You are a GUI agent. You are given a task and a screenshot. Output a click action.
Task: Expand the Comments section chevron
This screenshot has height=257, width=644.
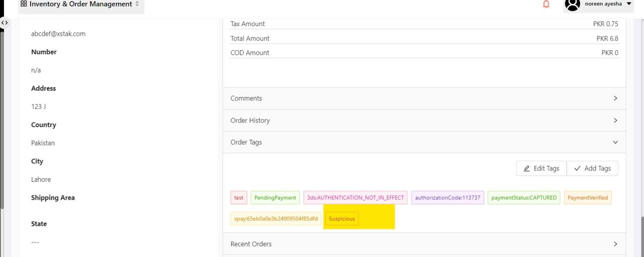pos(615,99)
